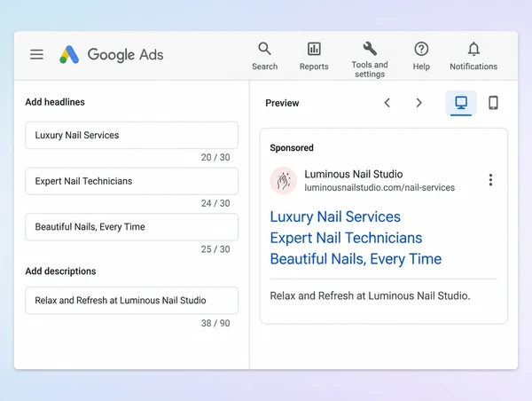The width and height of the screenshot is (532, 401).
Task: Click the 38 / 90 character counter
Action: tap(215, 323)
